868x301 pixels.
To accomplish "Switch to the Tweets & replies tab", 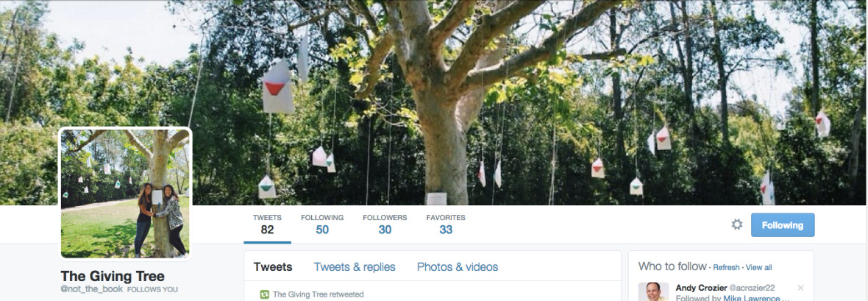I will point(355,267).
